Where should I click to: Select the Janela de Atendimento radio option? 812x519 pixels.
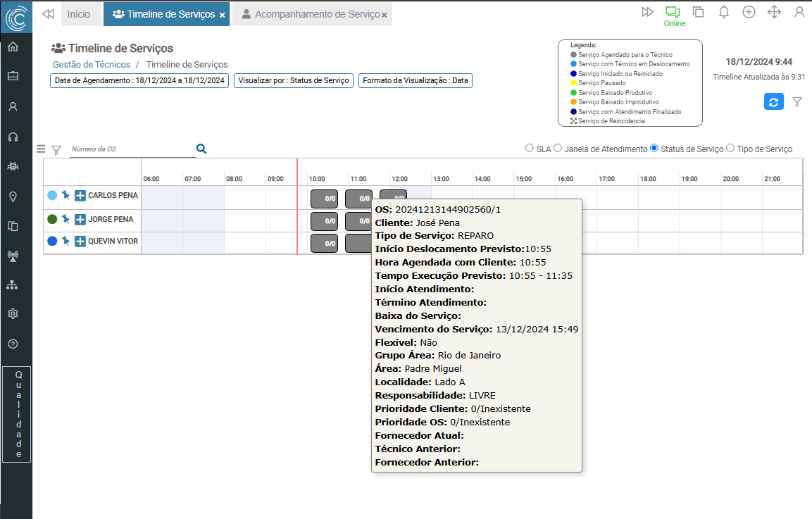[558, 148]
